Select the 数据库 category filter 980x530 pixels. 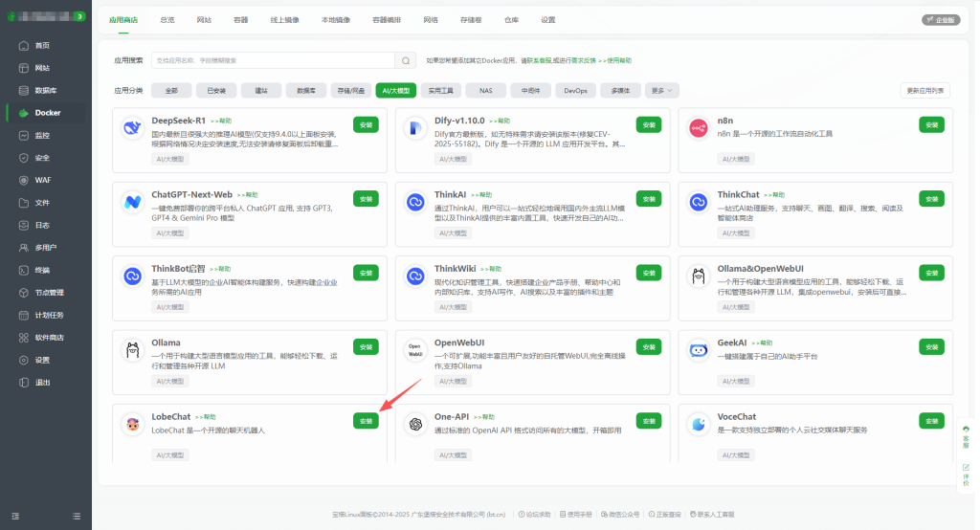click(x=305, y=91)
